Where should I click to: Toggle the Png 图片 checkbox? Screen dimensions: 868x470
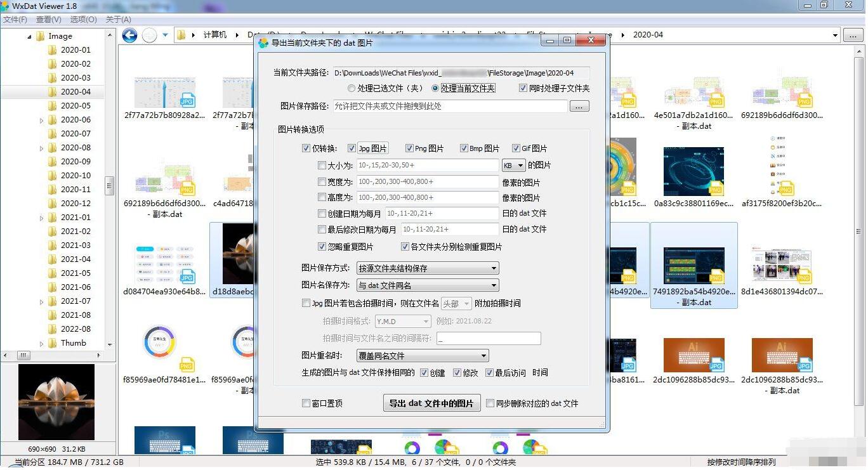409,148
